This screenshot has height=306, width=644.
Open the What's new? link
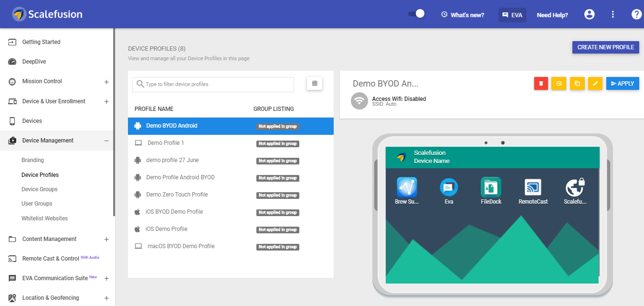[463, 15]
